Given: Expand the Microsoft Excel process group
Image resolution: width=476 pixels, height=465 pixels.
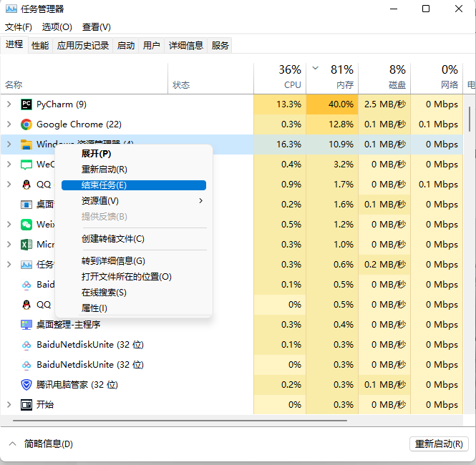Looking at the screenshot, I should pos(9,245).
